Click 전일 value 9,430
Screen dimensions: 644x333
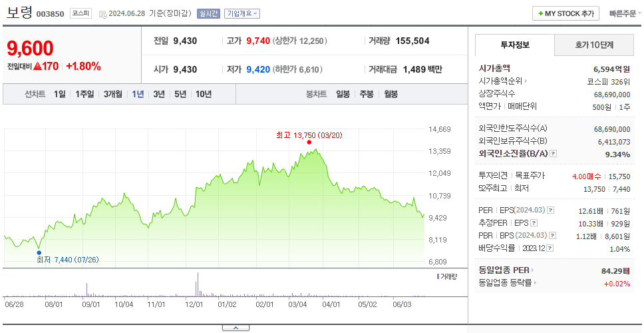(x=185, y=41)
